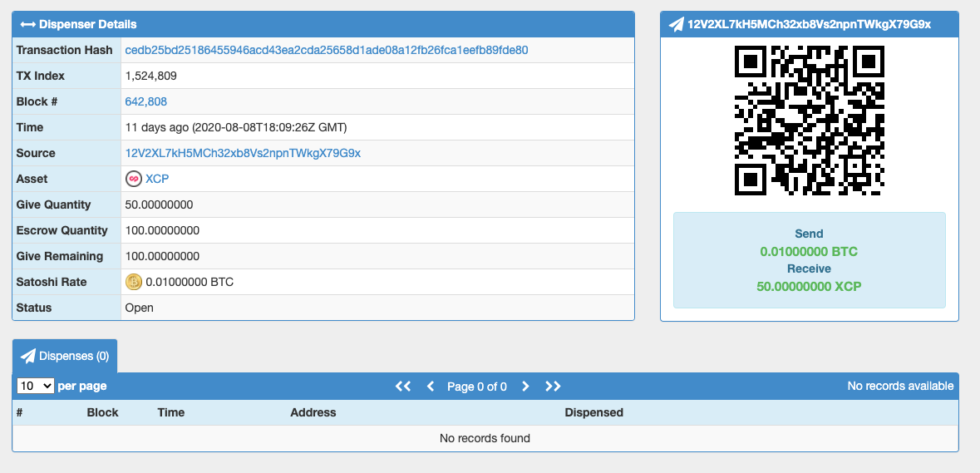
Task: Click the paper plane icon beside the address header
Action: 677,24
